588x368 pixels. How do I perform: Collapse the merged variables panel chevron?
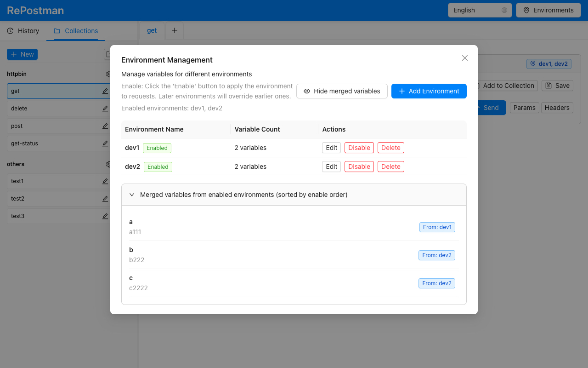tap(132, 195)
